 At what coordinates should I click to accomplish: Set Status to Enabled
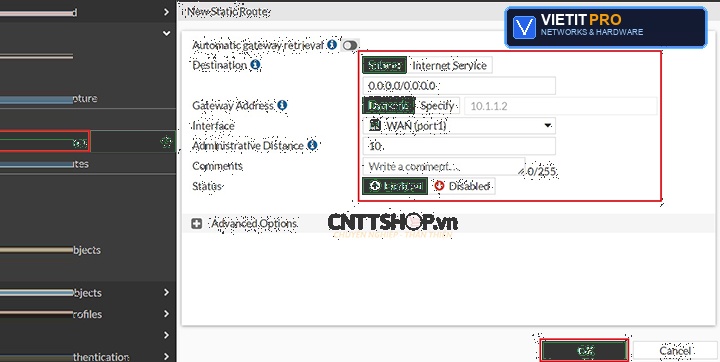pyautogui.click(x=395, y=186)
